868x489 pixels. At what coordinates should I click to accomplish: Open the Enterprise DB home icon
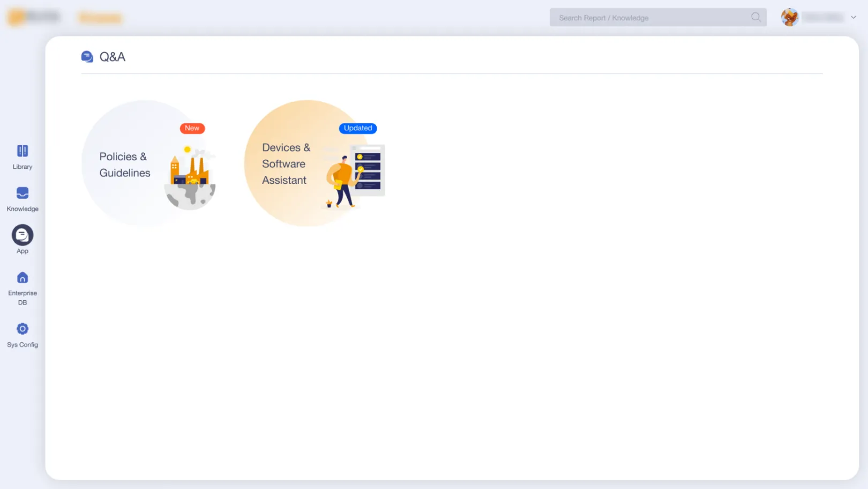tap(23, 278)
